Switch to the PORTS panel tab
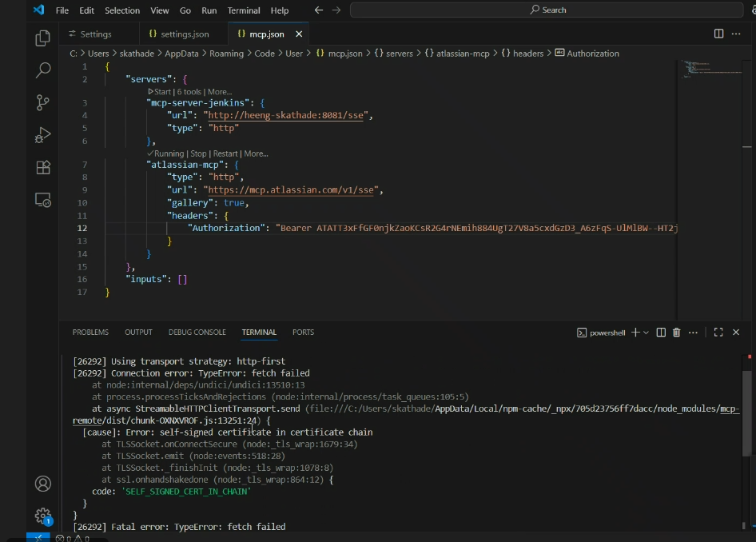Screen dimensions: 756x542 [x=303, y=333]
